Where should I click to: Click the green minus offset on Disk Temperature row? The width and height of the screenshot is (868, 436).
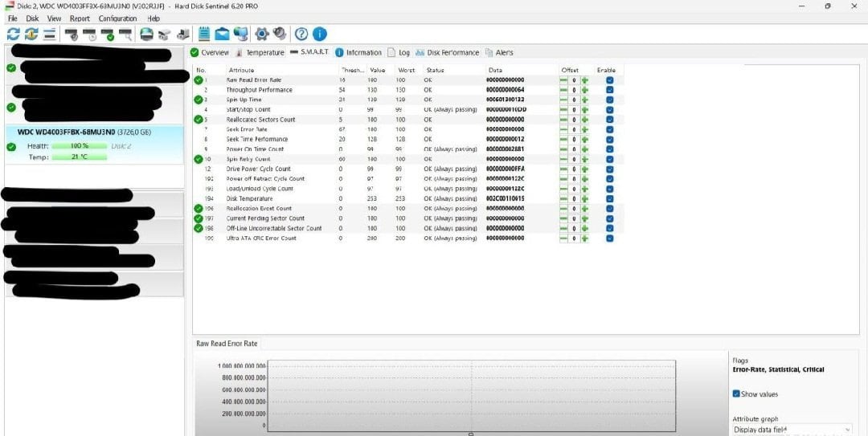[563, 198]
